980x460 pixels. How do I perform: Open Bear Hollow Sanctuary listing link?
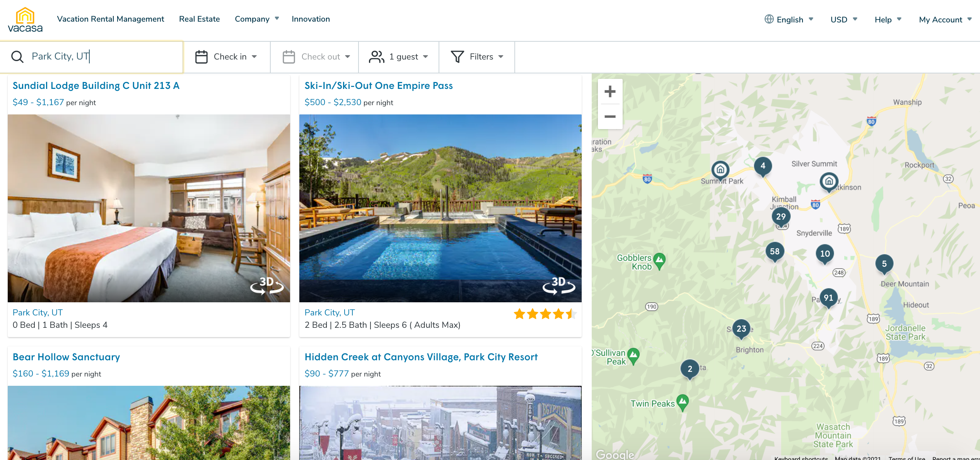click(66, 357)
